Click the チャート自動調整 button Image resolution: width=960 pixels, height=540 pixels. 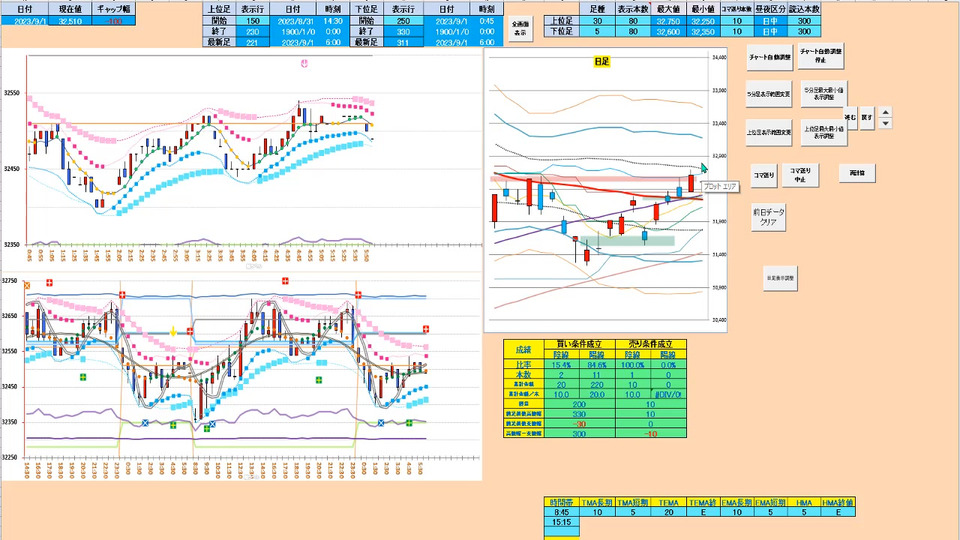click(770, 57)
